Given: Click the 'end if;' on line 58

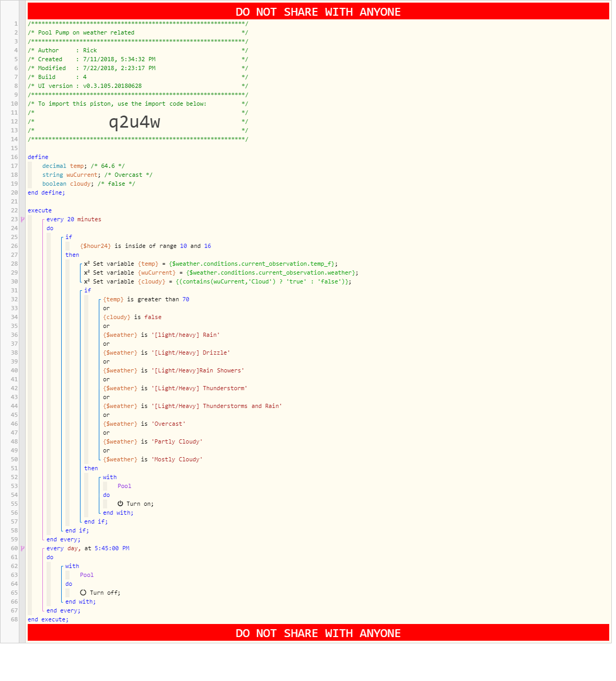Looking at the screenshot, I should [77, 530].
